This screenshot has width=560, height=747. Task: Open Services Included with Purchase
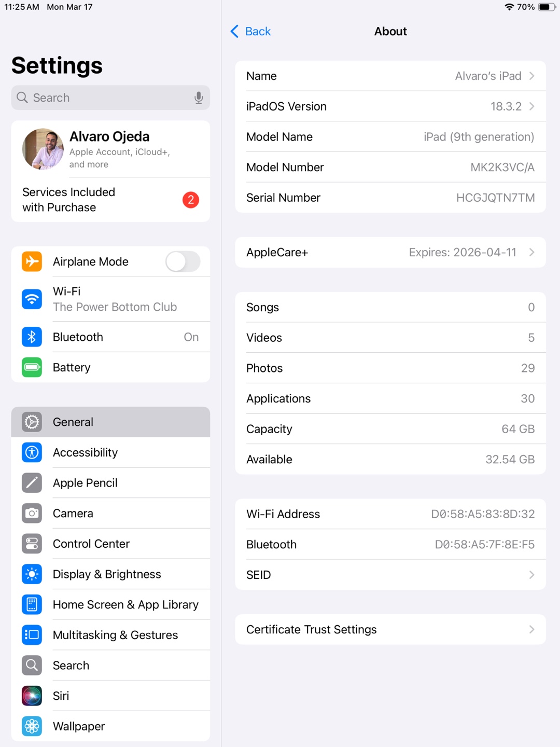pos(110,200)
